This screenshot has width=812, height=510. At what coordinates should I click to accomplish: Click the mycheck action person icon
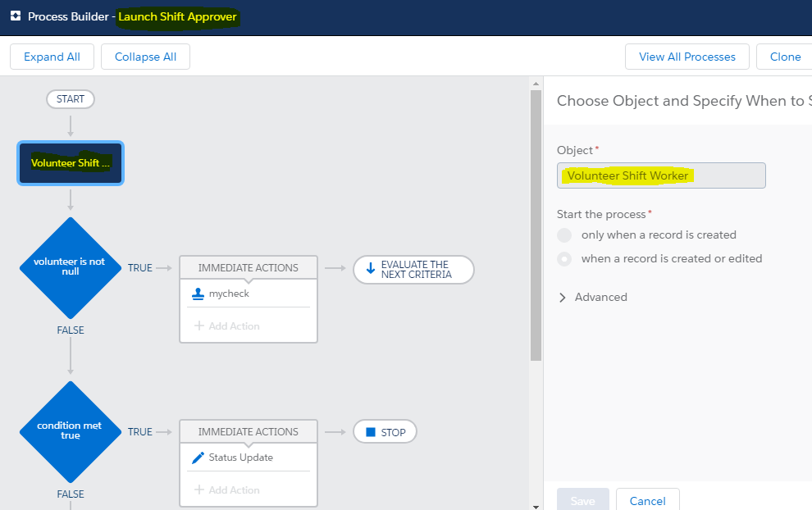tap(198, 294)
